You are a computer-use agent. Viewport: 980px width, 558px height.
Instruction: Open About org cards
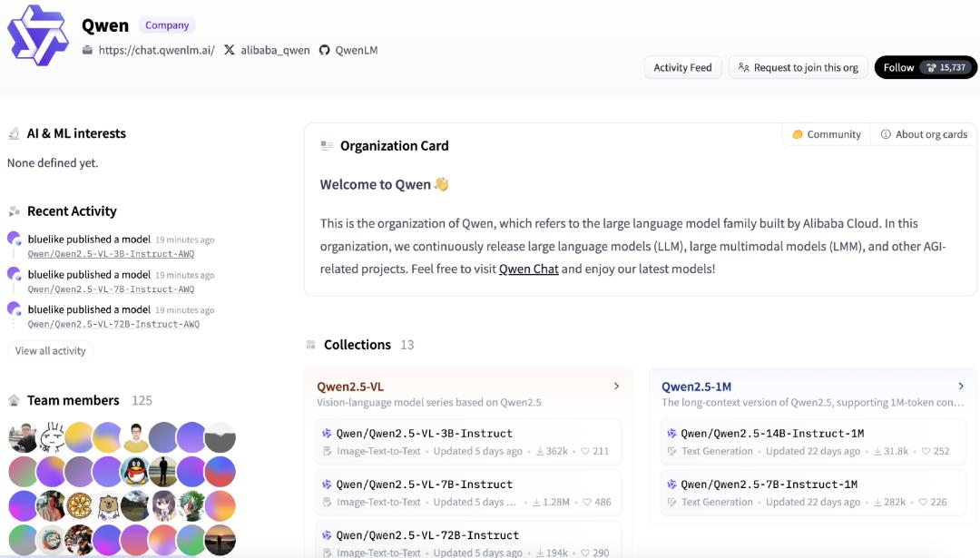coord(924,134)
